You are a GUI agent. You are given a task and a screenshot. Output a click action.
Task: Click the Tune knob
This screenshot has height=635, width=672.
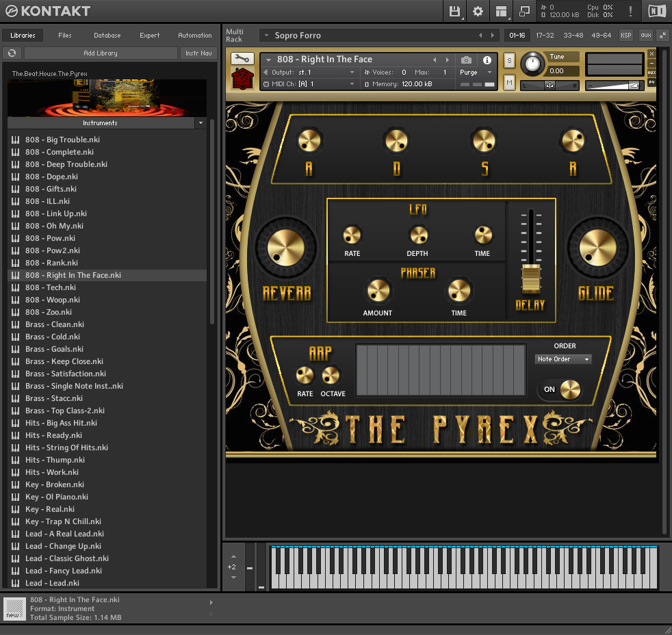532,64
